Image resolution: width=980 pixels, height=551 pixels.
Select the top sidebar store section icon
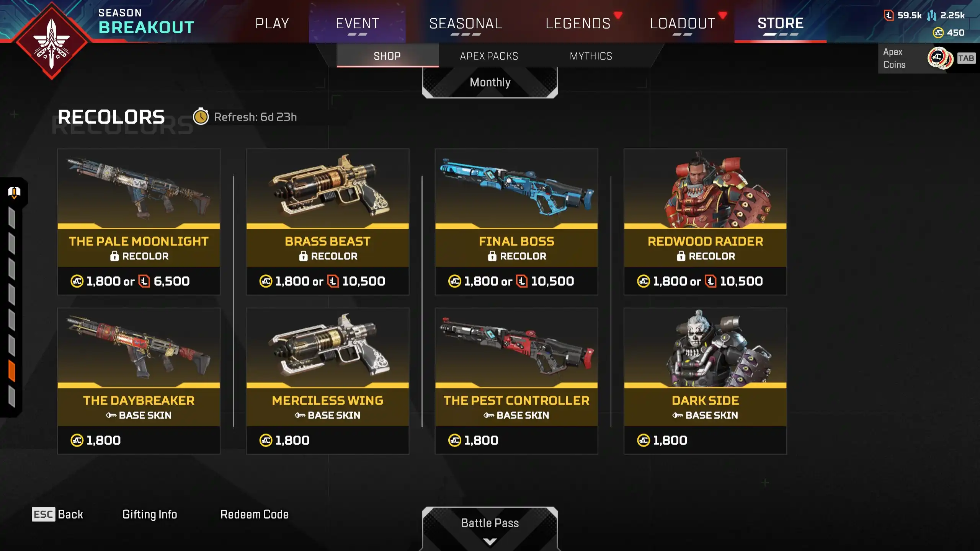point(14,192)
